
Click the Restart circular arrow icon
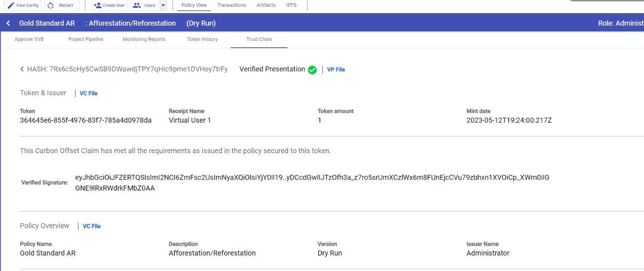click(x=50, y=5)
